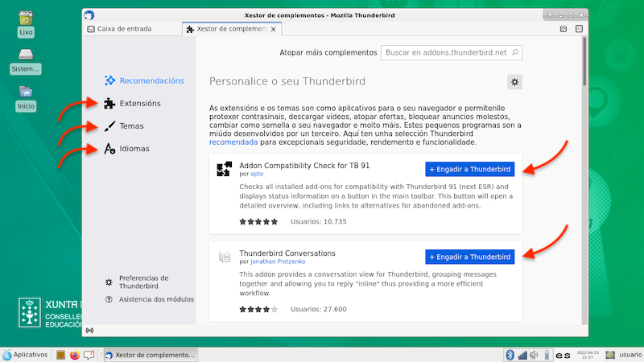Switch to the Caixa de entrada tab
This screenshot has height=362, width=644.
(130, 29)
